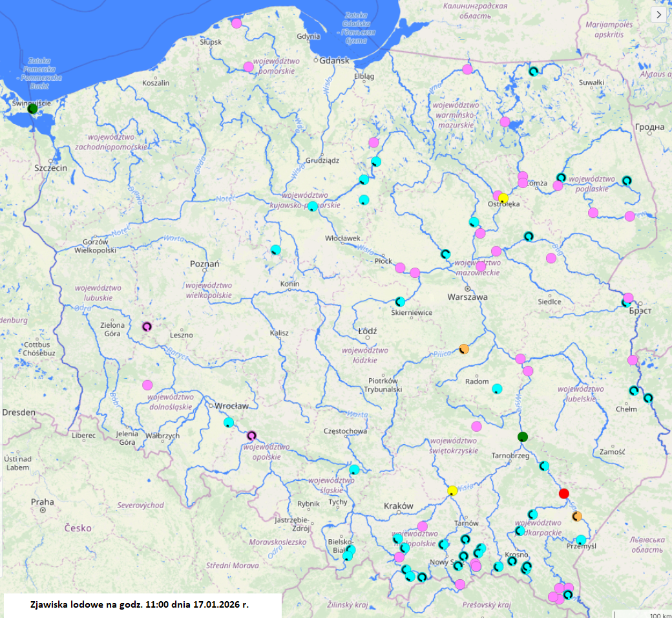Expand the side panel using the chevron arrow

(658, 13)
